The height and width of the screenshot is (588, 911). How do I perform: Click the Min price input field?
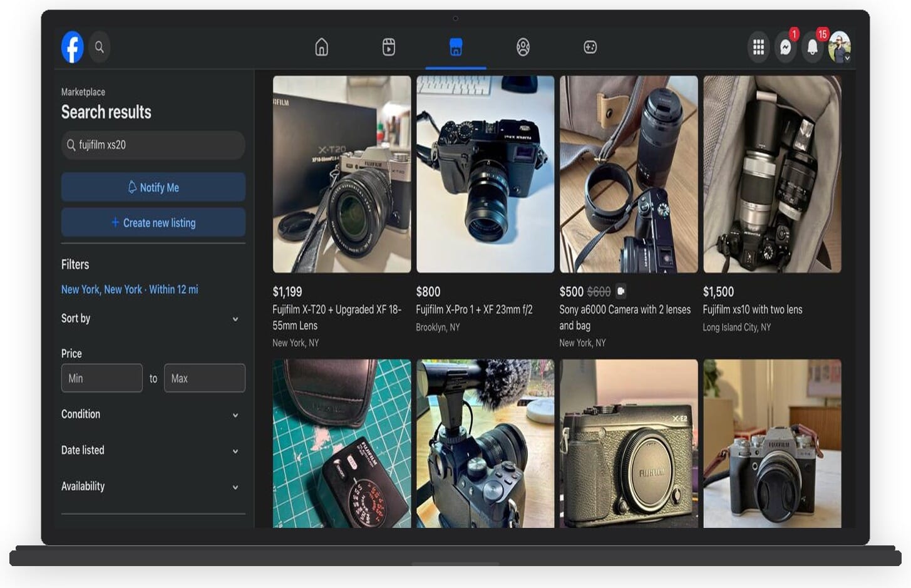pyautogui.click(x=102, y=378)
